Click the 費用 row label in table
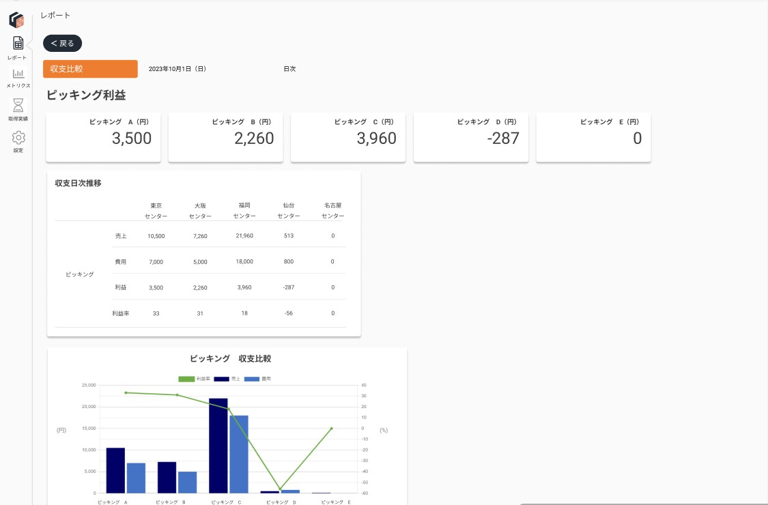This screenshot has width=768, height=505. point(120,262)
